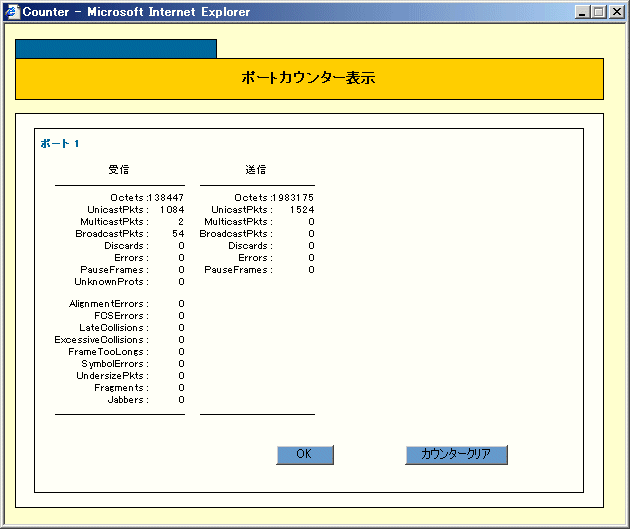Click the AlignmentErrors label
The image size is (630, 529).
click(108, 304)
